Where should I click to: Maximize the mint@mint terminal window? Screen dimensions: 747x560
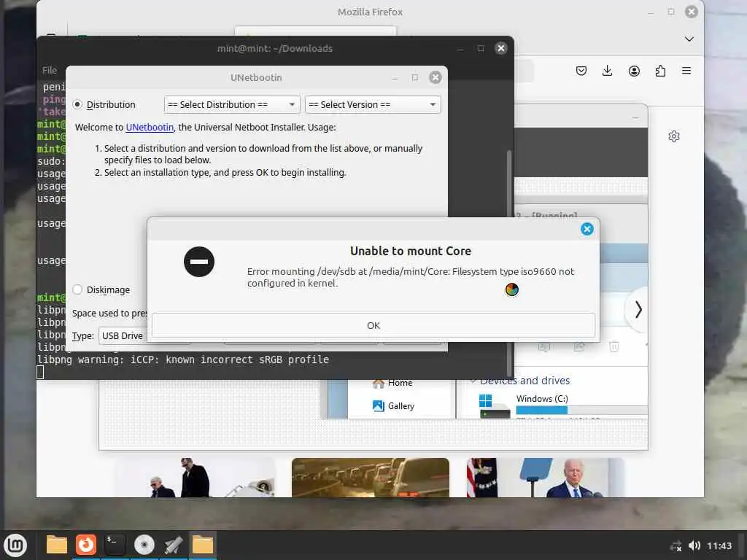pyautogui.click(x=481, y=48)
